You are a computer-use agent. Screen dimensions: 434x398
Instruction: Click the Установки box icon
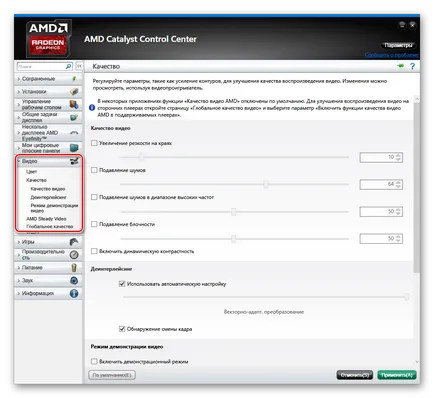coord(74,91)
